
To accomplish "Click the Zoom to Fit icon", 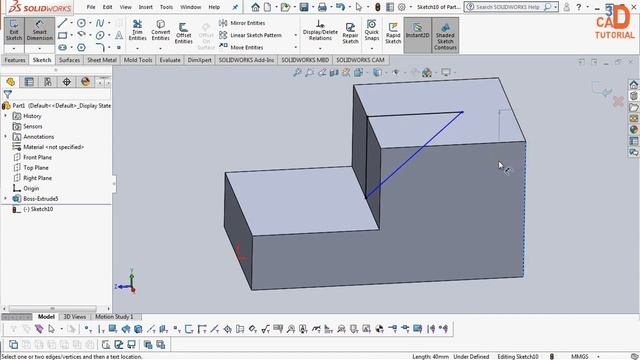I will pyautogui.click(x=297, y=73).
